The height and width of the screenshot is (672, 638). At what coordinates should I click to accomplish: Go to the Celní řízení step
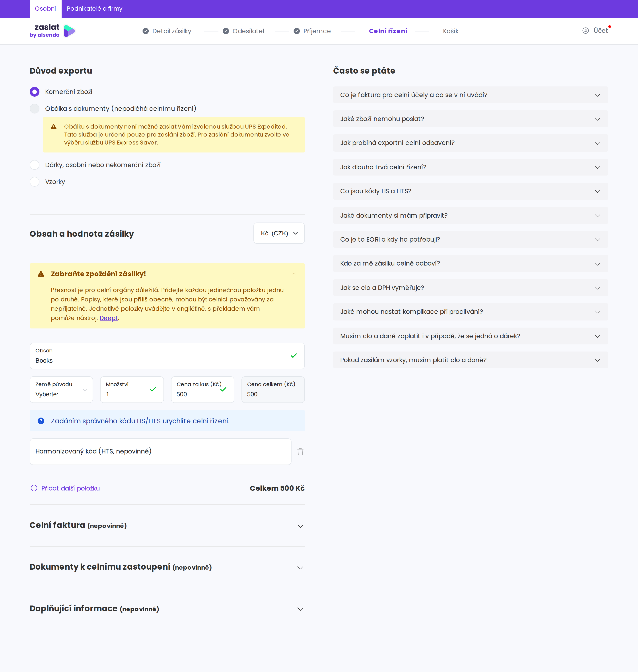click(388, 31)
